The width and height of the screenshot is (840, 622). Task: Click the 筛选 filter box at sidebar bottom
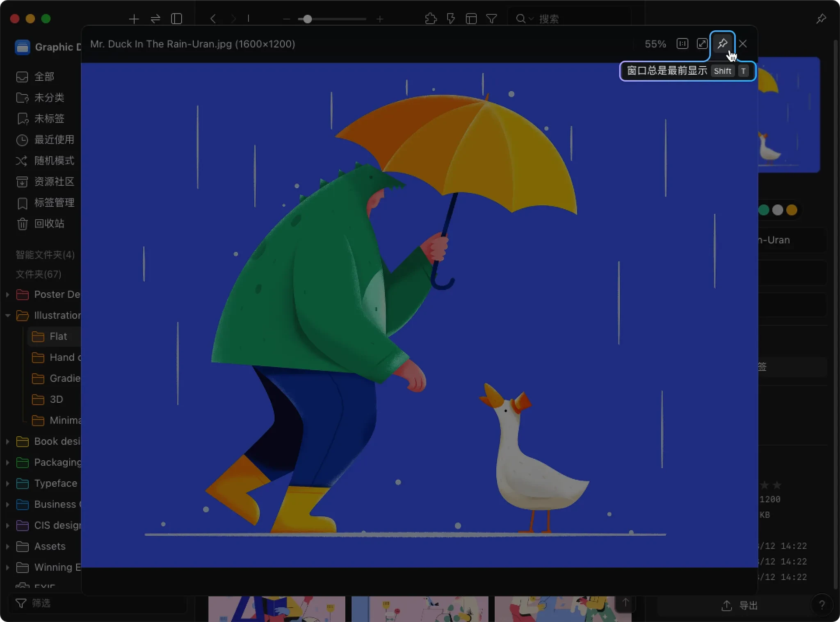98,604
